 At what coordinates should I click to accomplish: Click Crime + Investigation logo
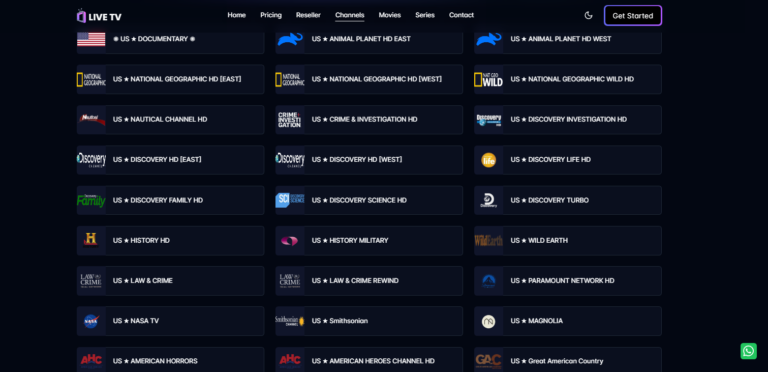point(289,120)
